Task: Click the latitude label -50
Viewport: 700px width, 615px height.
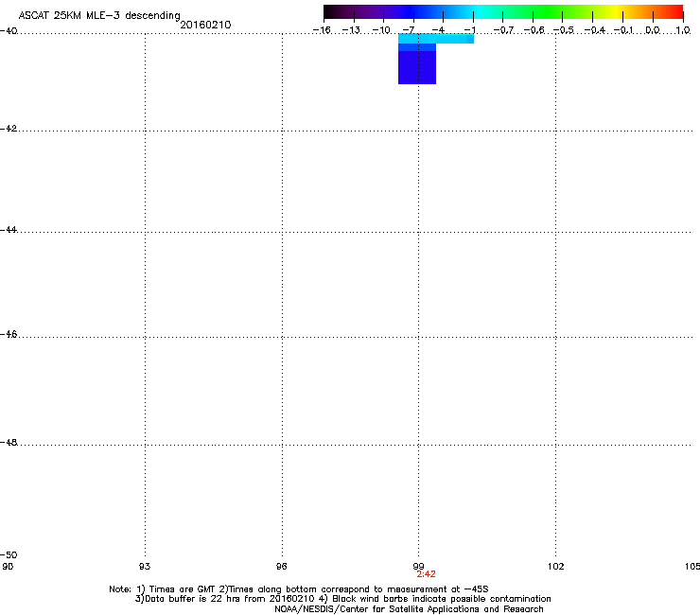Action: [9, 554]
